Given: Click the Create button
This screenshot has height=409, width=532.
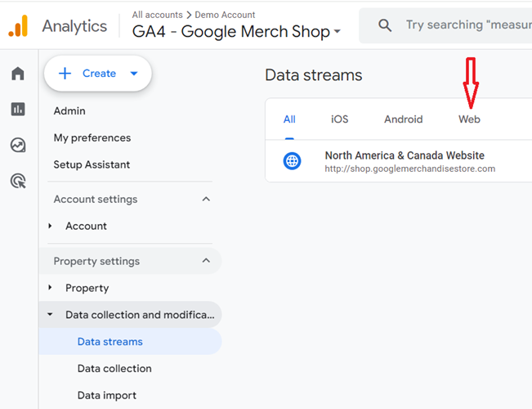Looking at the screenshot, I should [98, 74].
